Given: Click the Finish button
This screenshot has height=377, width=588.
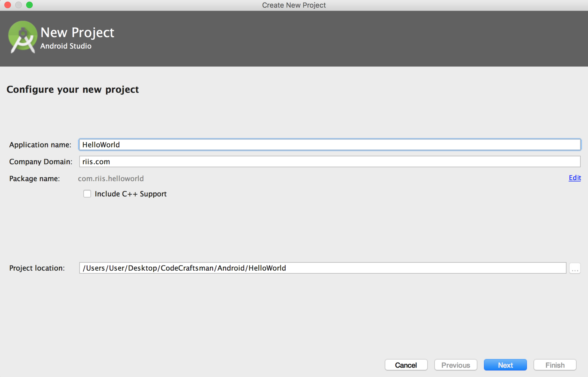Looking at the screenshot, I should pos(555,365).
